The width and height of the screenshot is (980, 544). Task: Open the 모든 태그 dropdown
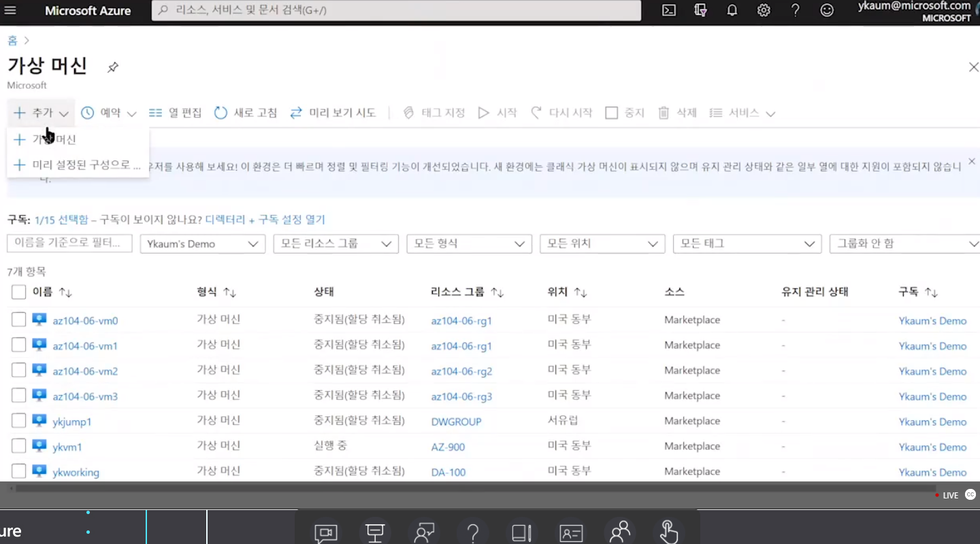747,243
